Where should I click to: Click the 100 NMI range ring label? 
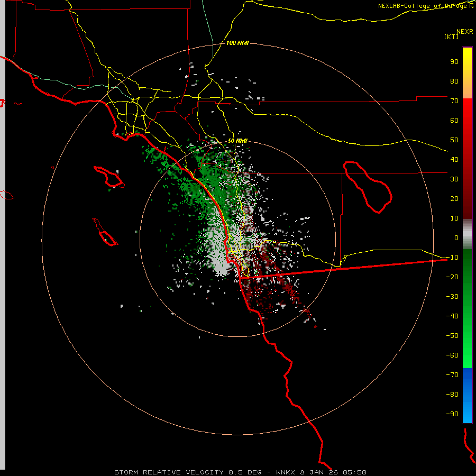coord(237,43)
